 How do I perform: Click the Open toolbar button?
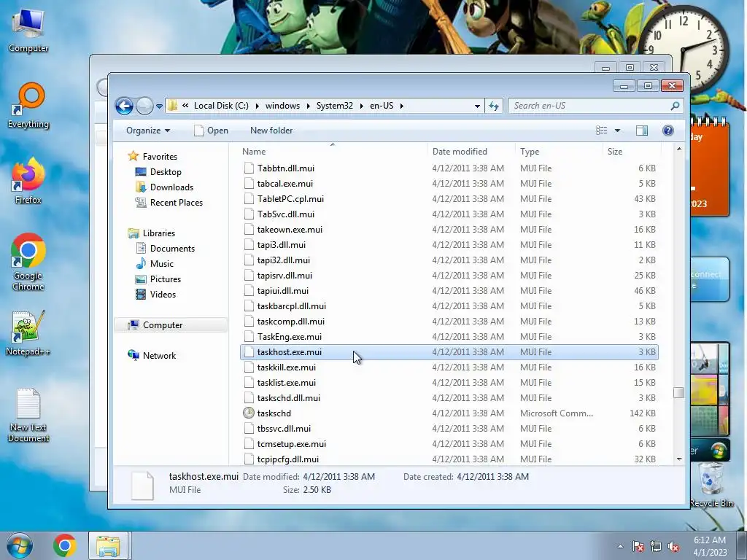[x=211, y=131]
